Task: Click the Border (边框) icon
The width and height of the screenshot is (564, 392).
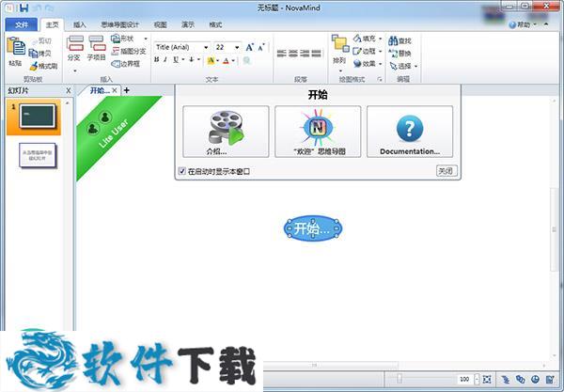Action: 357,51
